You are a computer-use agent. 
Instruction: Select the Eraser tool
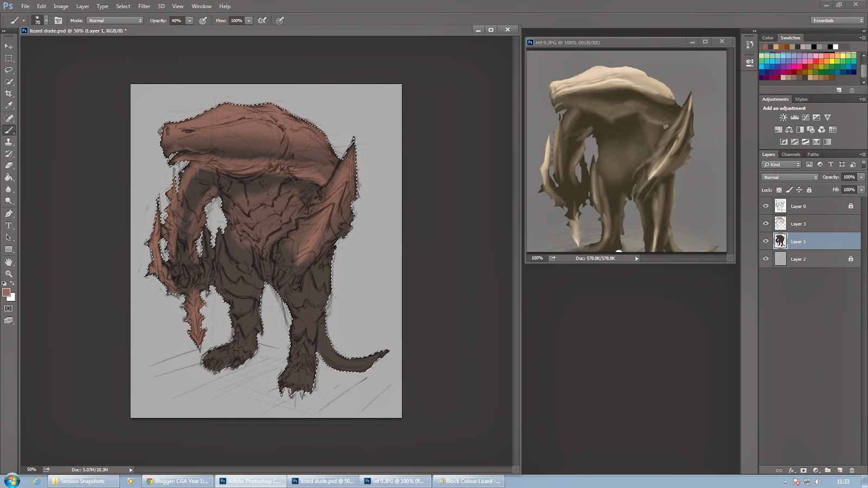pos(9,164)
